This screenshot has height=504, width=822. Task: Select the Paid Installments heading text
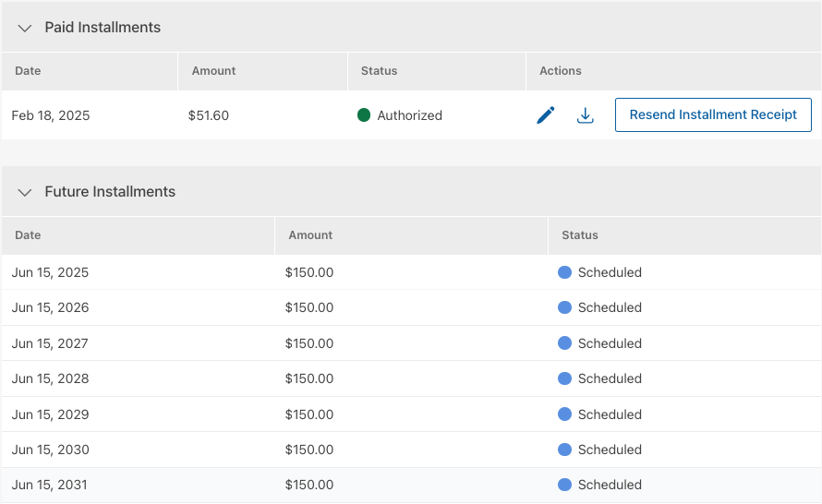[x=103, y=28]
